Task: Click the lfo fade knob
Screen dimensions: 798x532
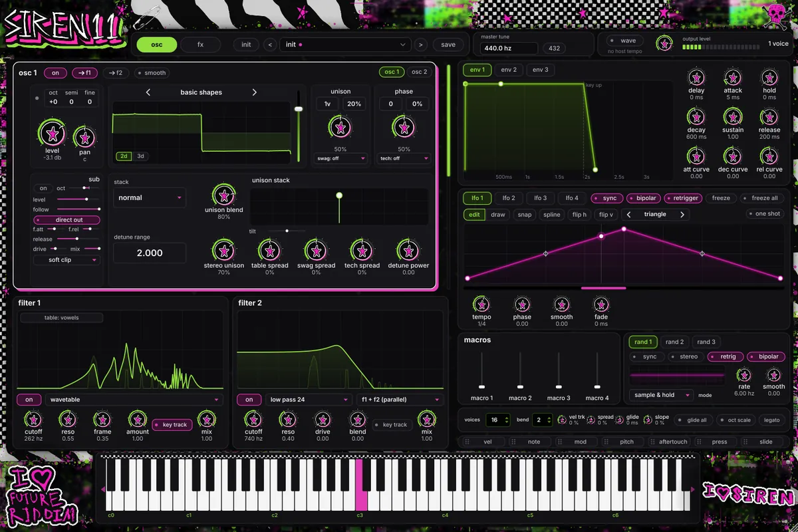Action: (x=601, y=305)
